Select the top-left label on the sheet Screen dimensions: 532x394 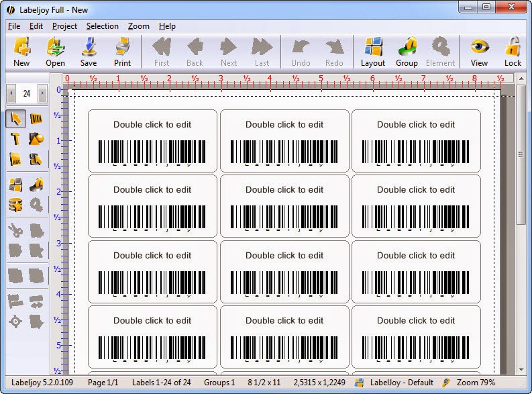[x=152, y=141]
